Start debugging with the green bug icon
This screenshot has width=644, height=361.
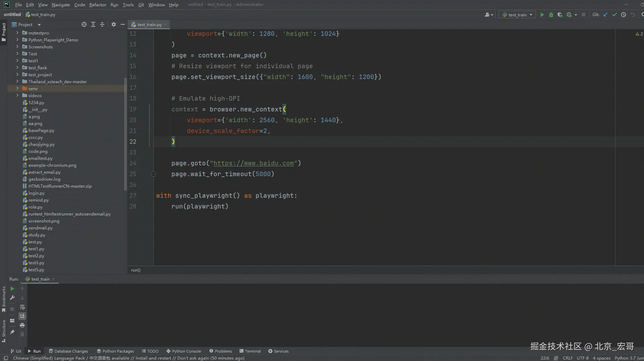pos(551,15)
